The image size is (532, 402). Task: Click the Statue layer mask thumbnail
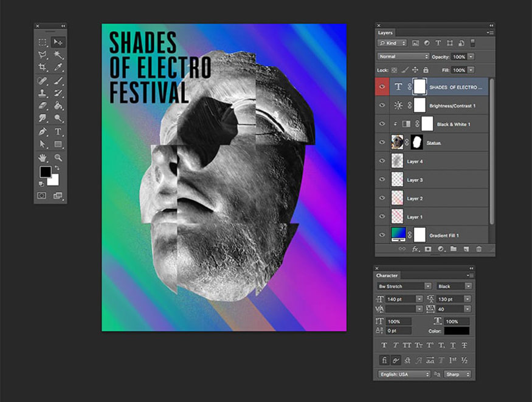tap(417, 142)
